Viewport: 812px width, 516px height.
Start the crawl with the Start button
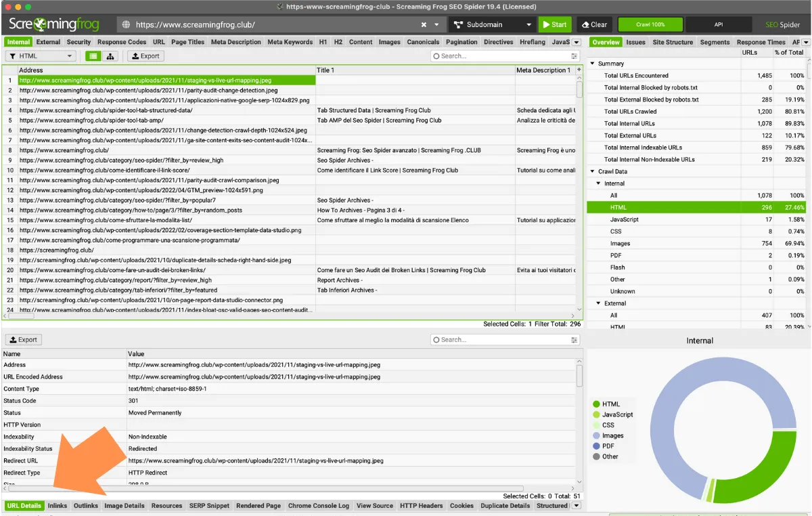click(555, 24)
